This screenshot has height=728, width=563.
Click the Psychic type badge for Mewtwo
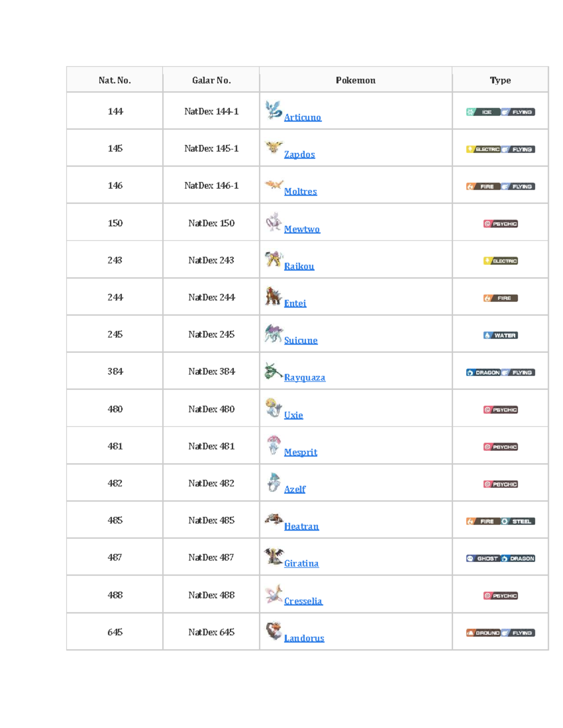coord(501,224)
